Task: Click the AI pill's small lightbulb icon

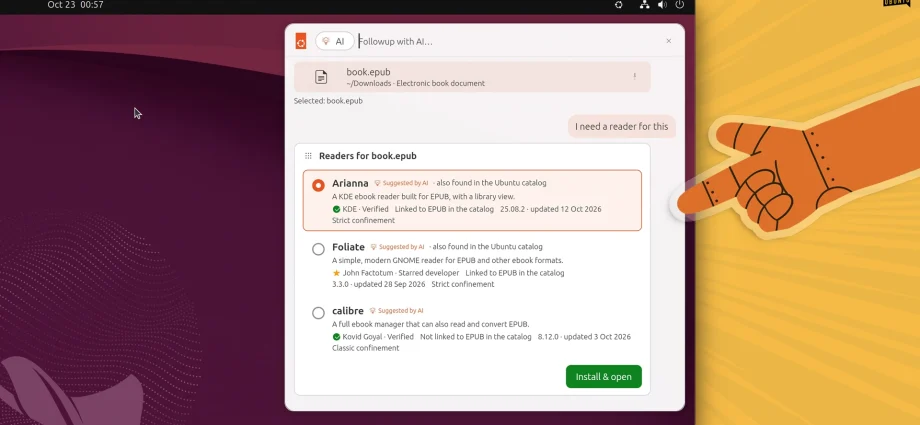Action: click(326, 42)
